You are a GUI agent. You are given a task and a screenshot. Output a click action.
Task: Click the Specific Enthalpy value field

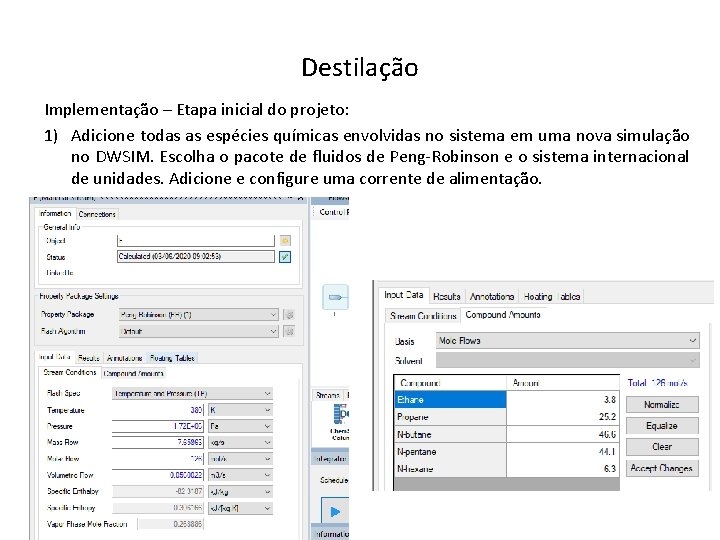[158, 491]
